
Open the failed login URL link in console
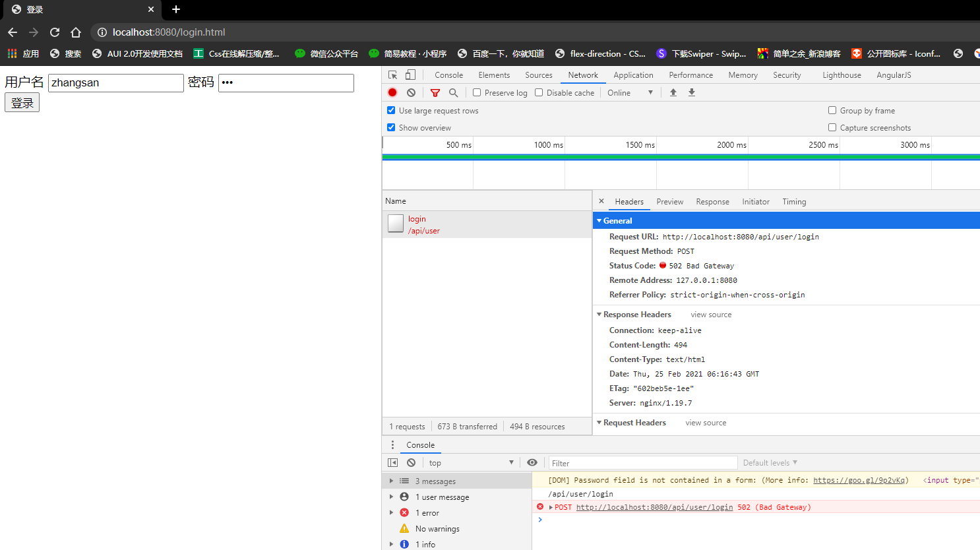pyautogui.click(x=655, y=507)
